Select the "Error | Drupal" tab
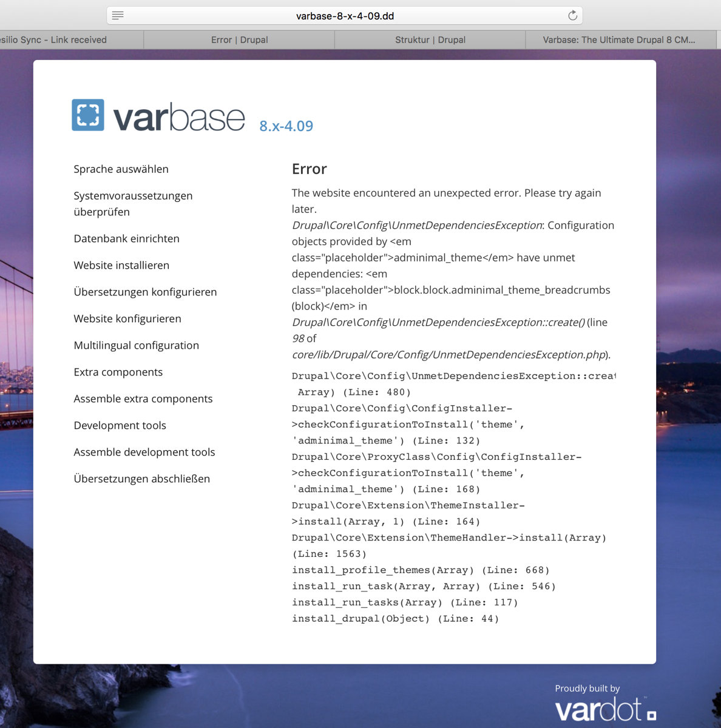Screen dimensions: 721x728 pyautogui.click(x=238, y=39)
